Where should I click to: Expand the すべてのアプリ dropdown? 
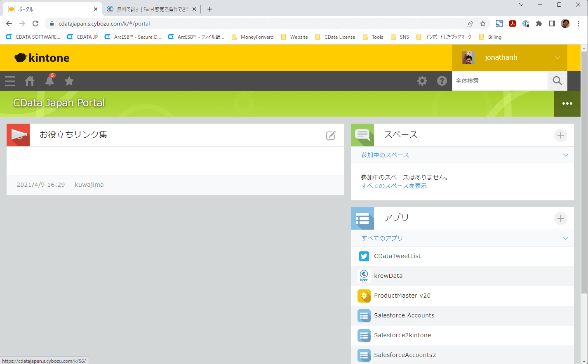pyautogui.click(x=565, y=238)
